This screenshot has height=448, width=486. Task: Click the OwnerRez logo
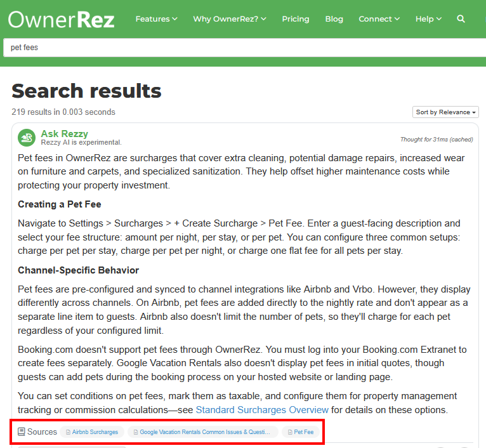tap(61, 19)
